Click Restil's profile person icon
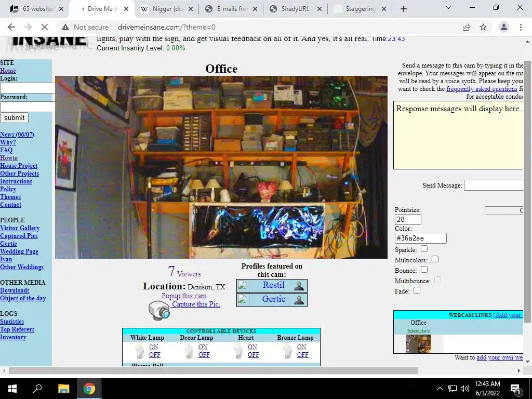This screenshot has width=532, height=399. point(299,286)
